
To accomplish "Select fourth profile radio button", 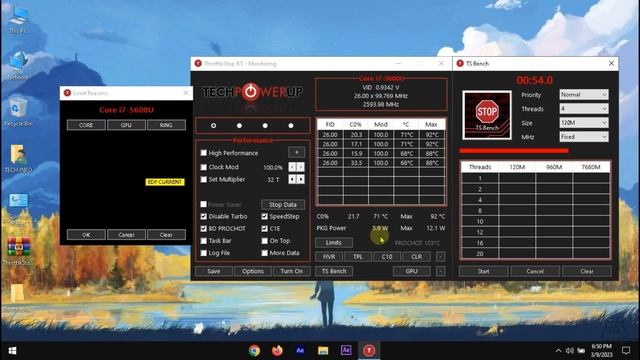I will coord(291,126).
